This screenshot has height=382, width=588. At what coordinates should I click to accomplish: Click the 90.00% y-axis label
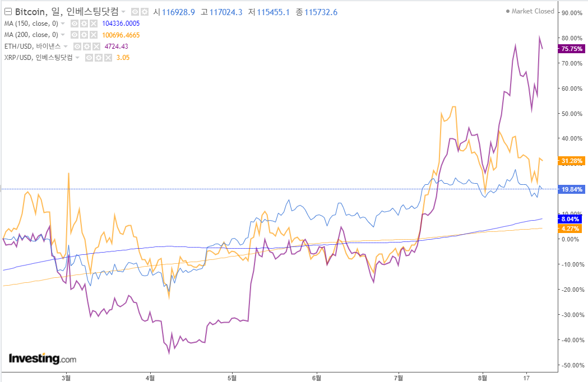click(572, 13)
